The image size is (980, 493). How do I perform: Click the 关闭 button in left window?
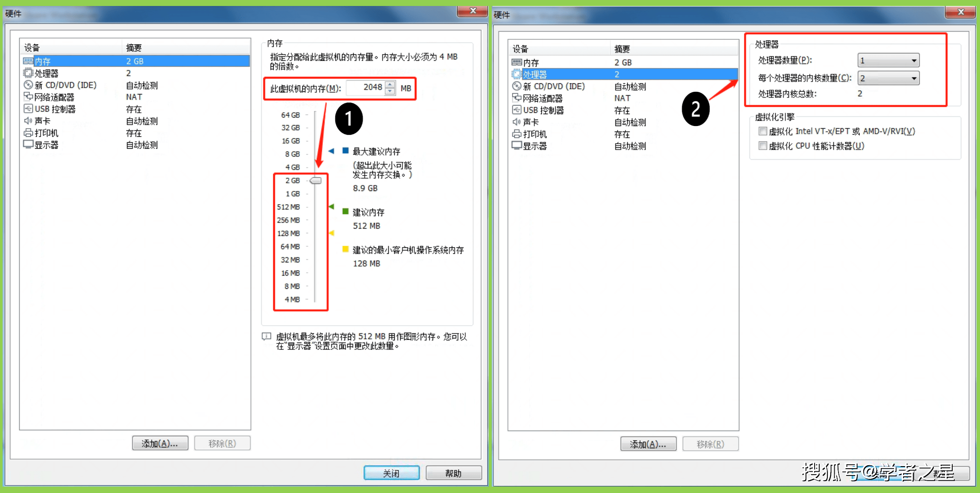[392, 473]
